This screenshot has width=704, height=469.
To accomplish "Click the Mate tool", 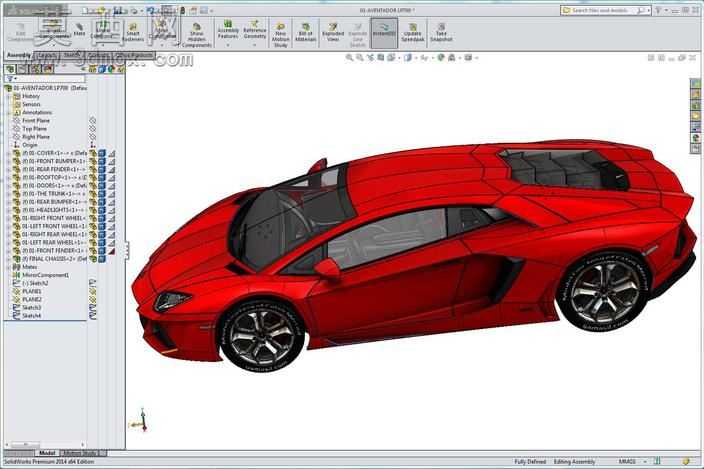I will [79, 30].
